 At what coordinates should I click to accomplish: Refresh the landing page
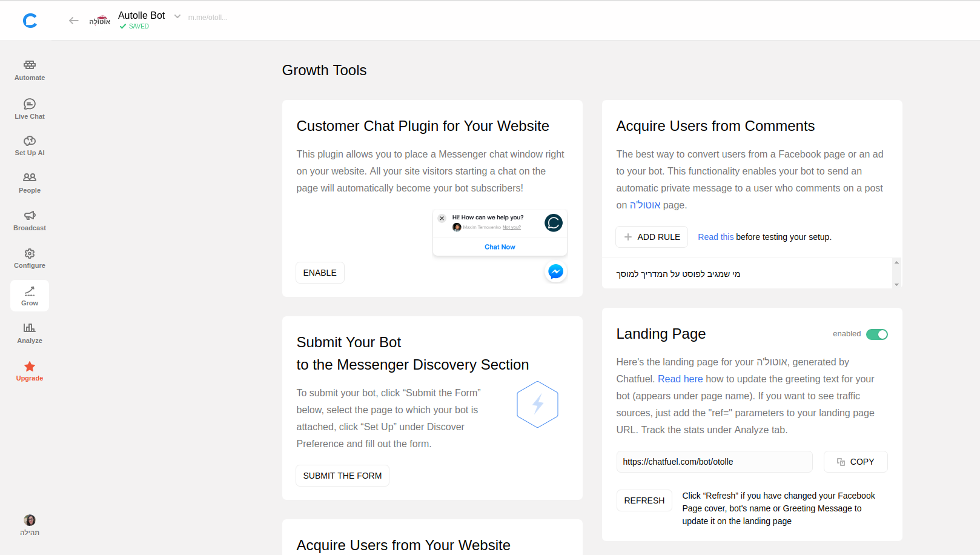644,500
